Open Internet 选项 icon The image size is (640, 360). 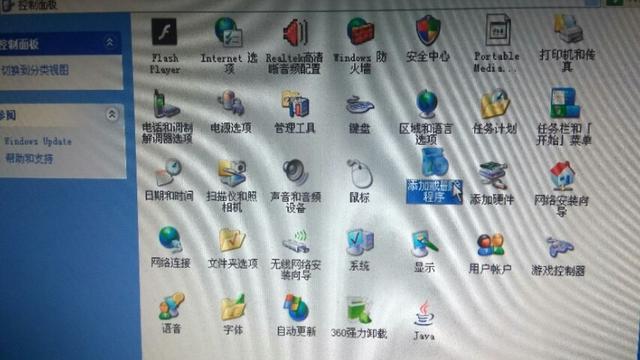pyautogui.click(x=229, y=31)
